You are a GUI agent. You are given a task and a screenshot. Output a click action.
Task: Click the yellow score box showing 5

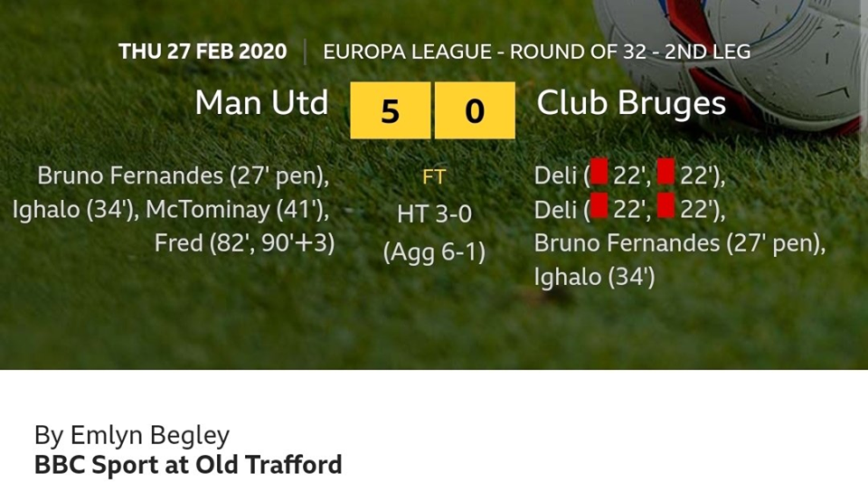pos(390,110)
